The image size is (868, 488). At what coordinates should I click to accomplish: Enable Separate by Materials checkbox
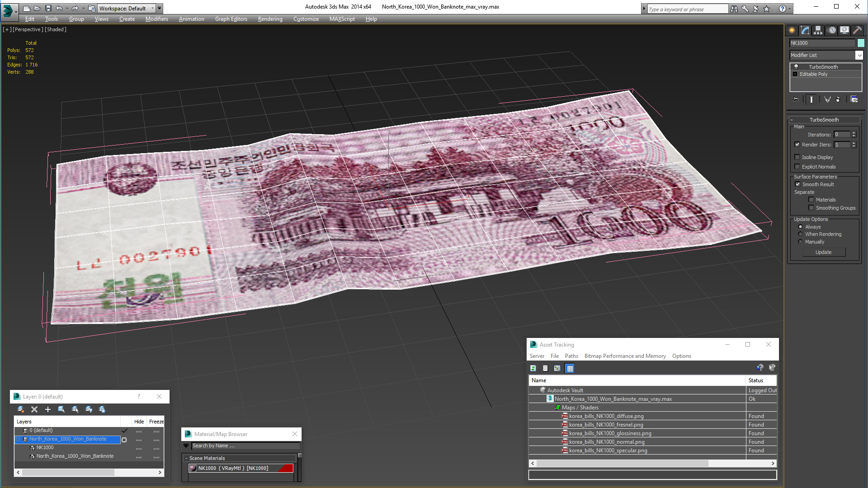click(x=811, y=200)
